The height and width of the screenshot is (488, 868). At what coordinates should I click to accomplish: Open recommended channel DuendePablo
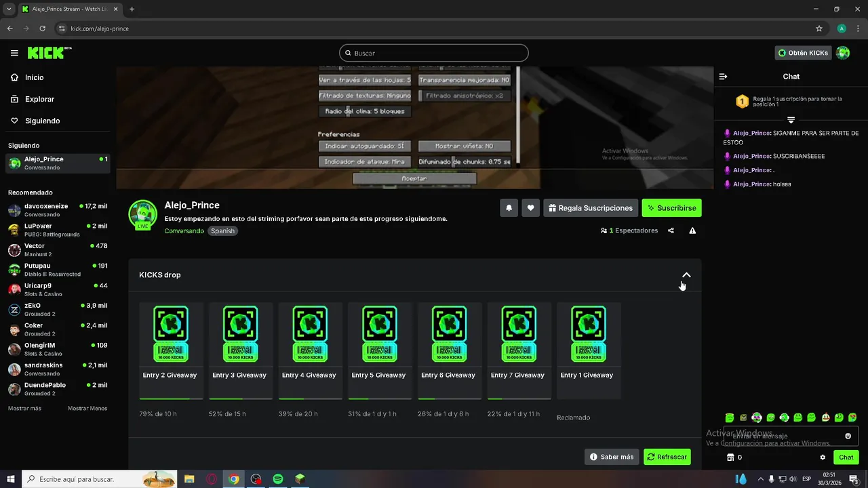58,388
